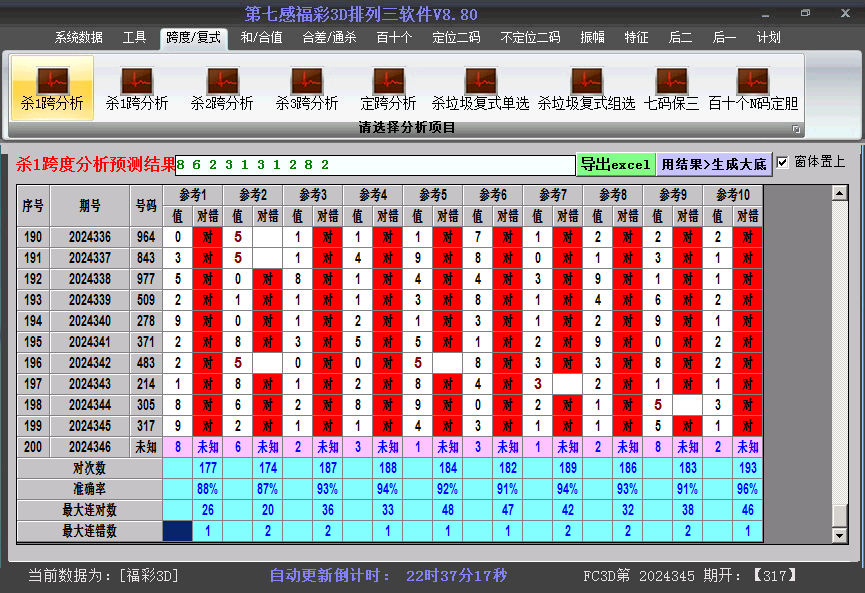Click accuracy value 96%
The width and height of the screenshot is (865, 593).
pos(747,489)
